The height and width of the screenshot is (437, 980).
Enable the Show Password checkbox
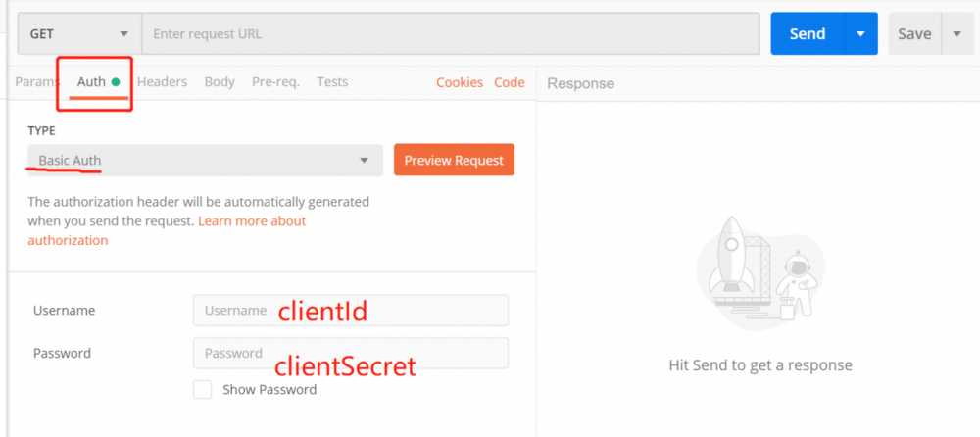[x=203, y=390]
